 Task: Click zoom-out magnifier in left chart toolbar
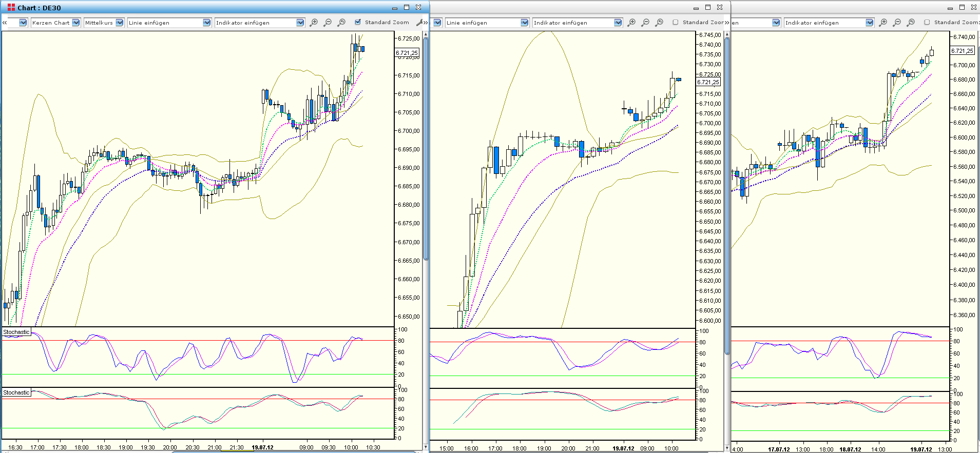328,23
